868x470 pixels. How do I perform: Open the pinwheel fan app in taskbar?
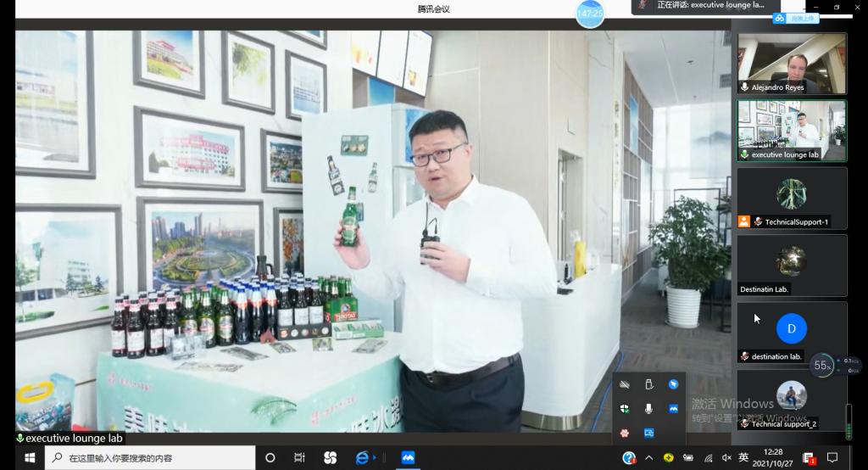(330, 457)
